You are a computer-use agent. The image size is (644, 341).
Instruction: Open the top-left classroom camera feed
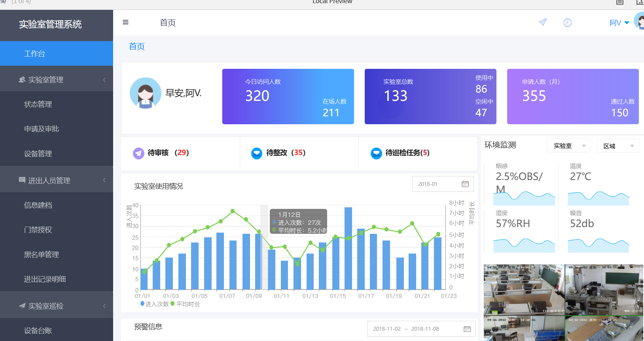[524, 290]
